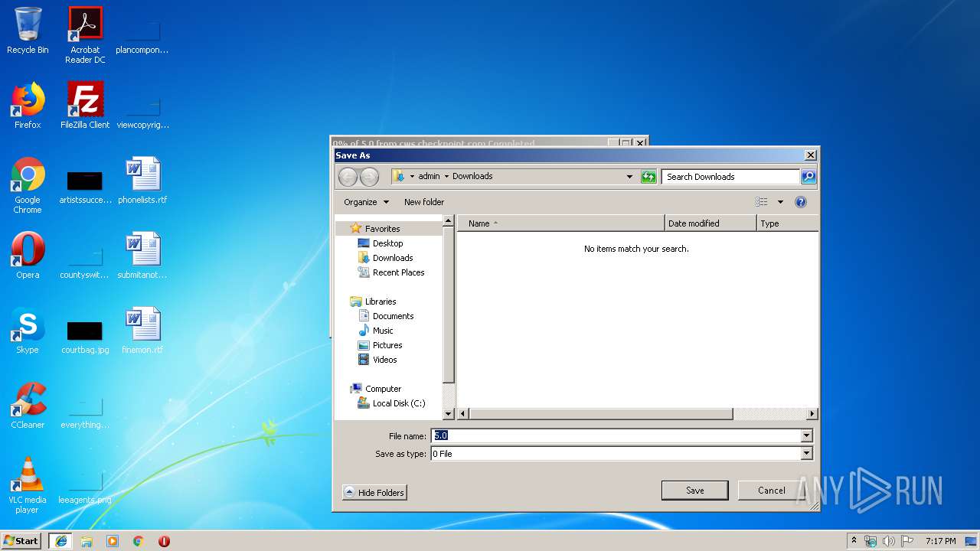Click the navigation pane vertical scrollbar
Image resolution: width=980 pixels, height=551 pixels.
pyautogui.click(x=449, y=305)
